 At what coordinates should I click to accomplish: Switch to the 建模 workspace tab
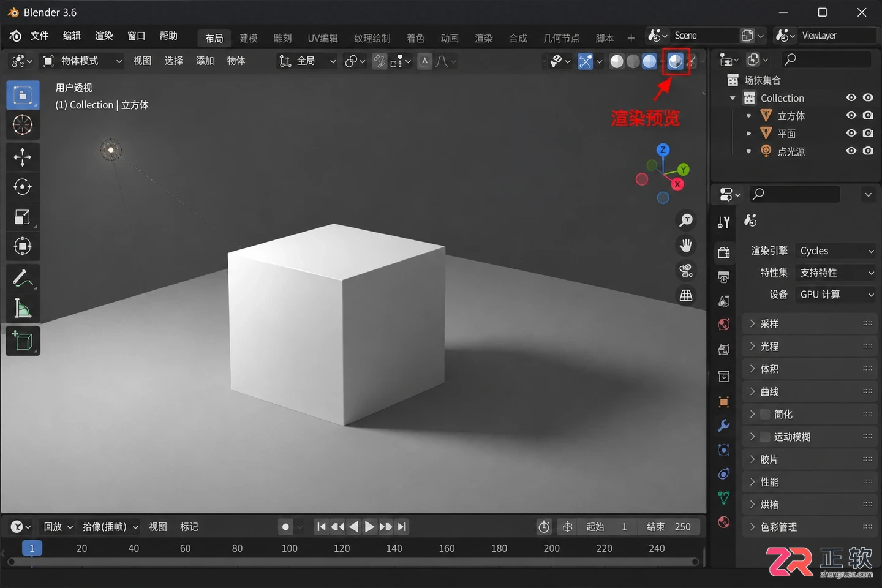(x=249, y=38)
